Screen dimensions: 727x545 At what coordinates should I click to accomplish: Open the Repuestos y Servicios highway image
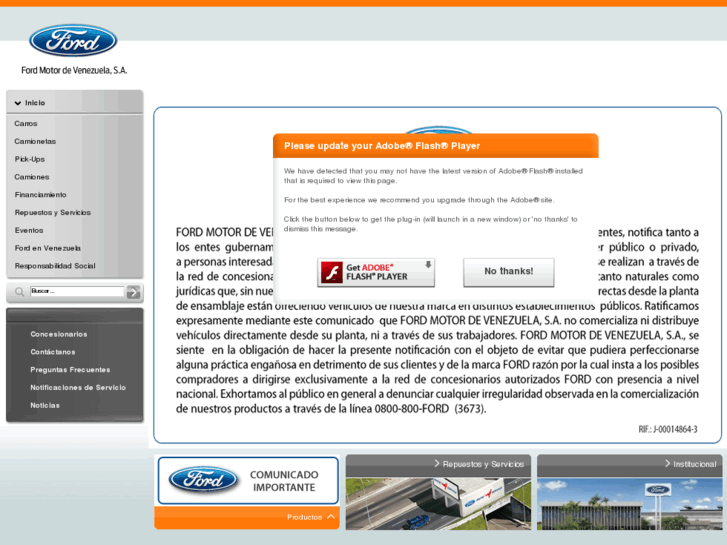(x=438, y=504)
